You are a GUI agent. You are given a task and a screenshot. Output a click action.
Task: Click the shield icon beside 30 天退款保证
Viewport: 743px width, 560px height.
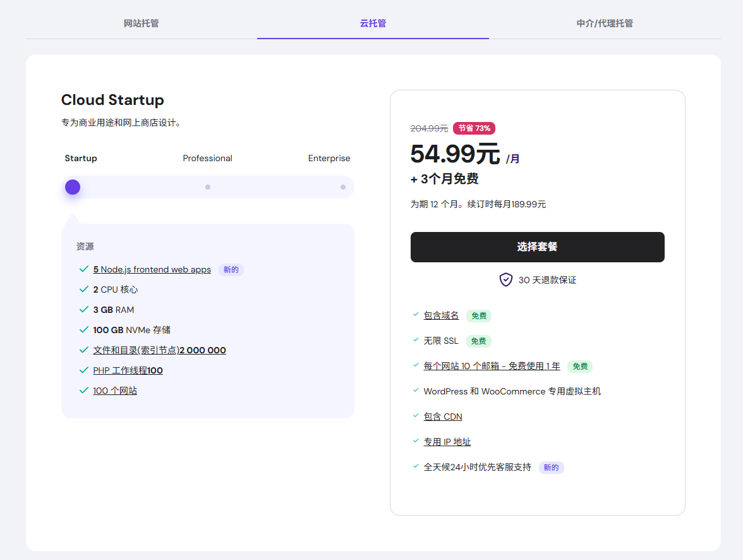(x=505, y=279)
